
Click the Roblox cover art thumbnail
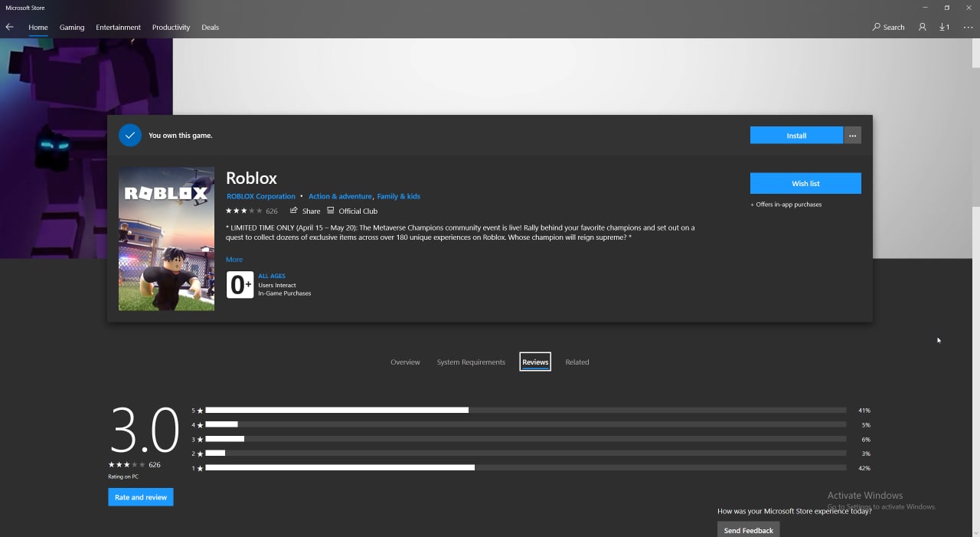pos(166,239)
